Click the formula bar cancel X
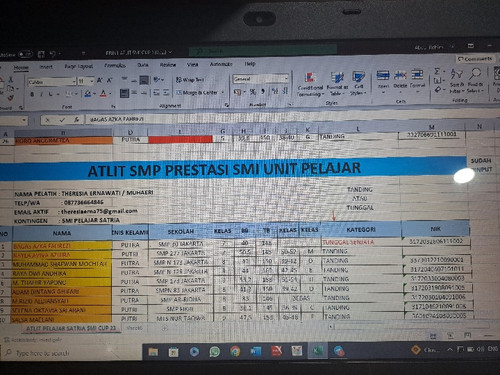 click(x=47, y=120)
